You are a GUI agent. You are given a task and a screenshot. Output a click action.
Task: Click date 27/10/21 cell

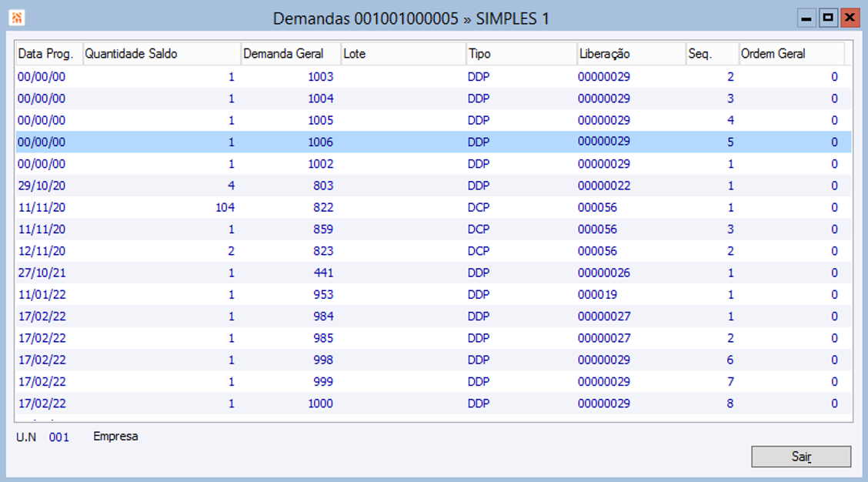coord(42,273)
